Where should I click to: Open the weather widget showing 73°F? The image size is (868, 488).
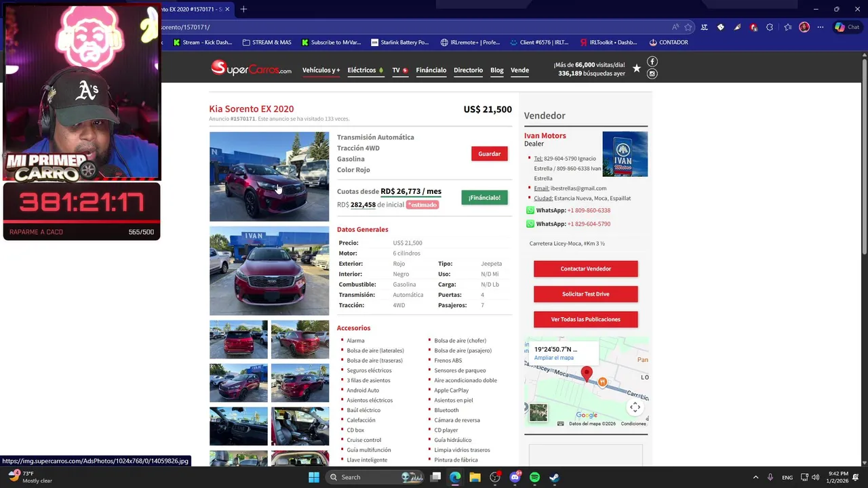tap(31, 477)
